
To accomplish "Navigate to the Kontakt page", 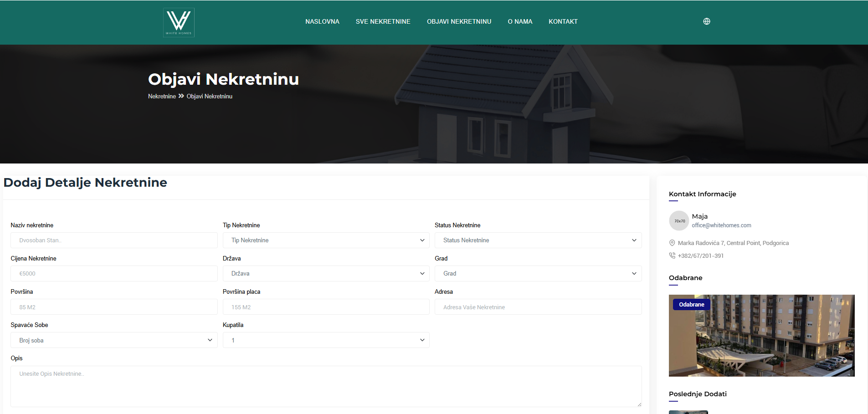I will [x=563, y=21].
